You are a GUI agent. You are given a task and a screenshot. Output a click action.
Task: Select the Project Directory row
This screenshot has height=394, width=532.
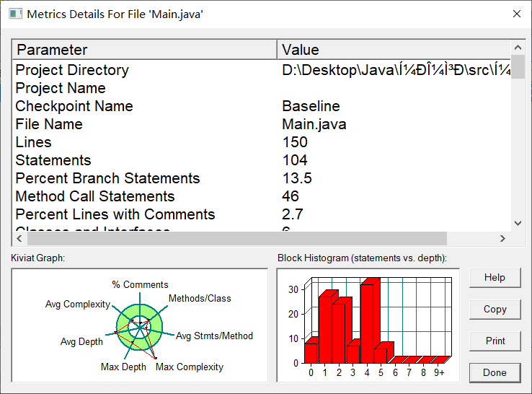[261, 70]
